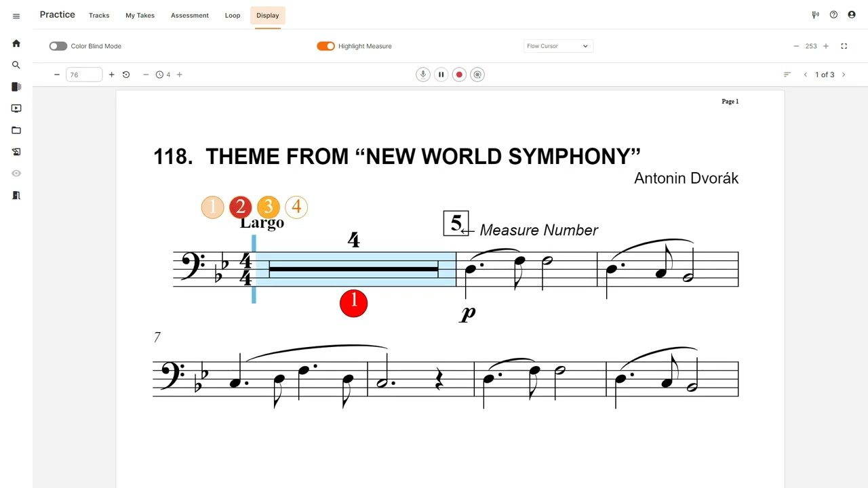Reset tempo to default

tap(126, 75)
